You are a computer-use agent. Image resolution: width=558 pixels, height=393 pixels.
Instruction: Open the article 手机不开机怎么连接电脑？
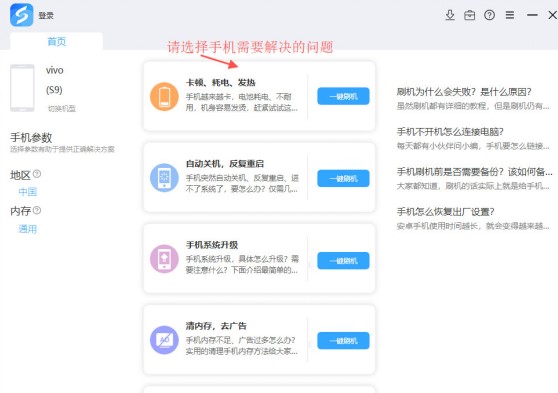pyautogui.click(x=450, y=132)
